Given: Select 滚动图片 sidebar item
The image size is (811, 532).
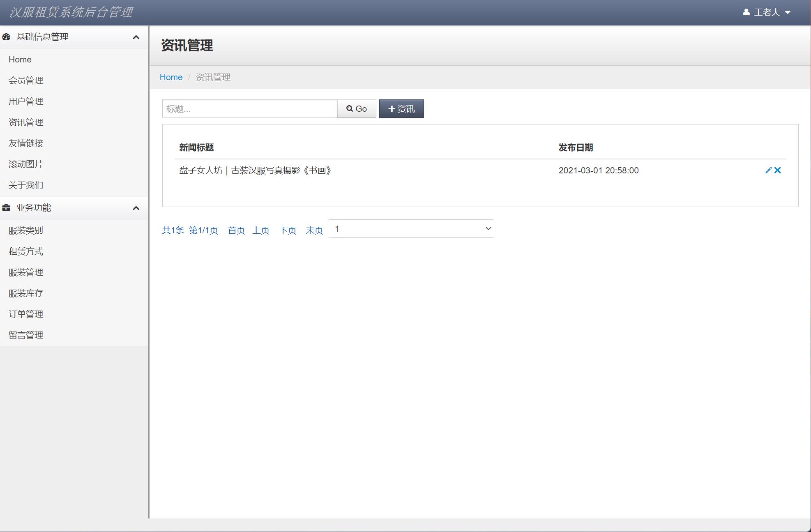Looking at the screenshot, I should (26, 164).
